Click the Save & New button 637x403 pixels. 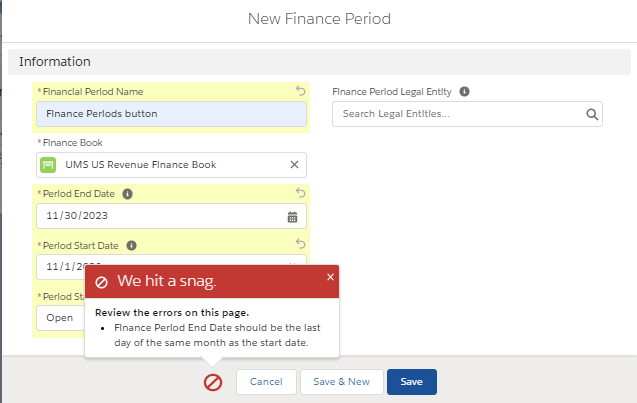tap(341, 382)
